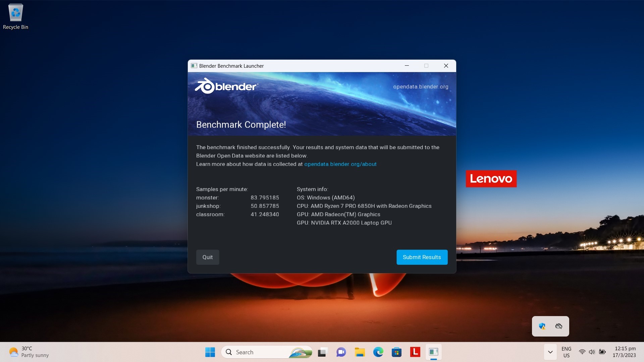Open File Explorer from the taskbar
Viewport: 644px width, 362px height.
[x=360, y=352]
